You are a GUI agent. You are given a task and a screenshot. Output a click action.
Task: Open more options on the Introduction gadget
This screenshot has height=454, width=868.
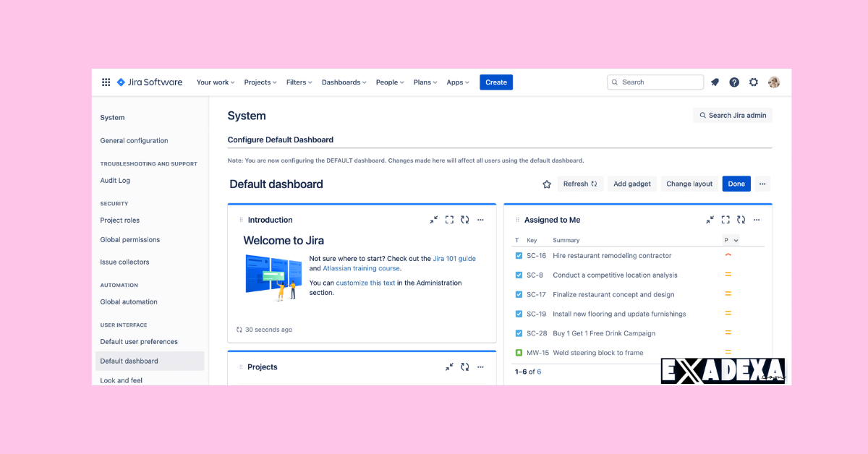(480, 219)
